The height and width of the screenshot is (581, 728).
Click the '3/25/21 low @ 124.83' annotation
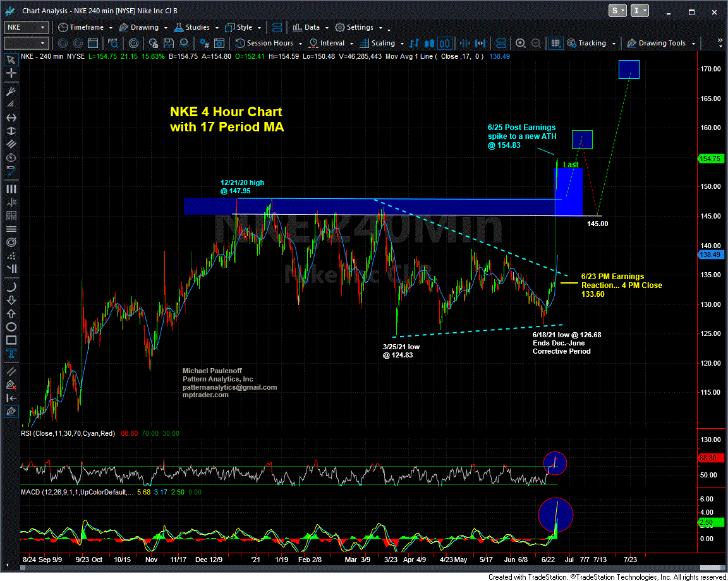click(401, 351)
